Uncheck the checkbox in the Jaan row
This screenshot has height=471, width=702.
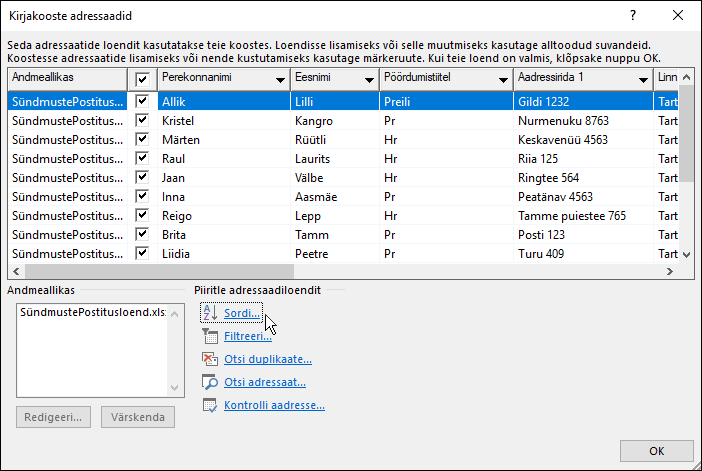142,177
